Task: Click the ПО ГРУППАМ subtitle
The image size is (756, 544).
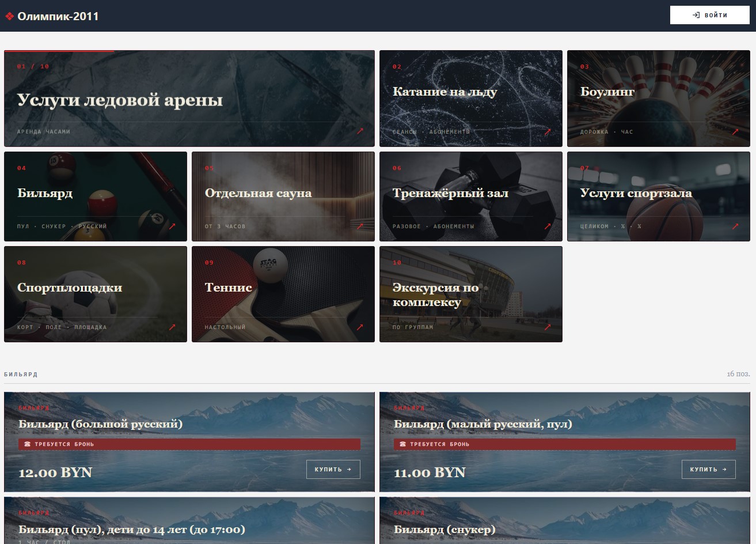Action: 413,327
